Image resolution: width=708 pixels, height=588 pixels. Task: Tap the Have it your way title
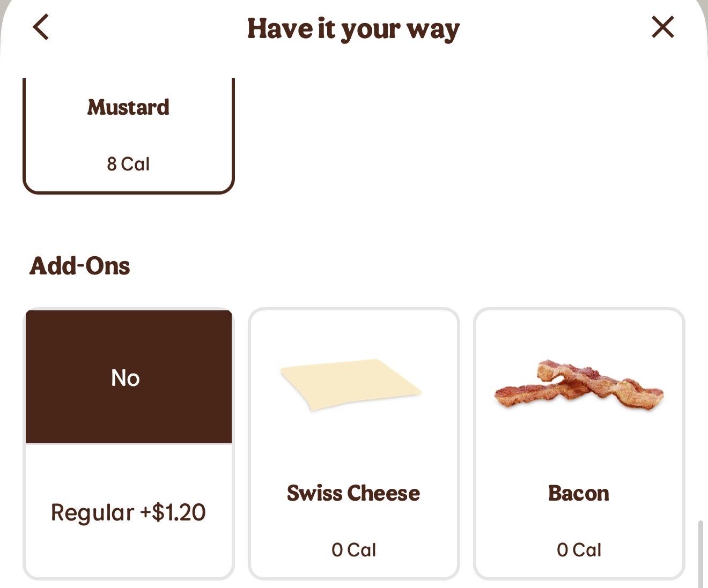353,28
